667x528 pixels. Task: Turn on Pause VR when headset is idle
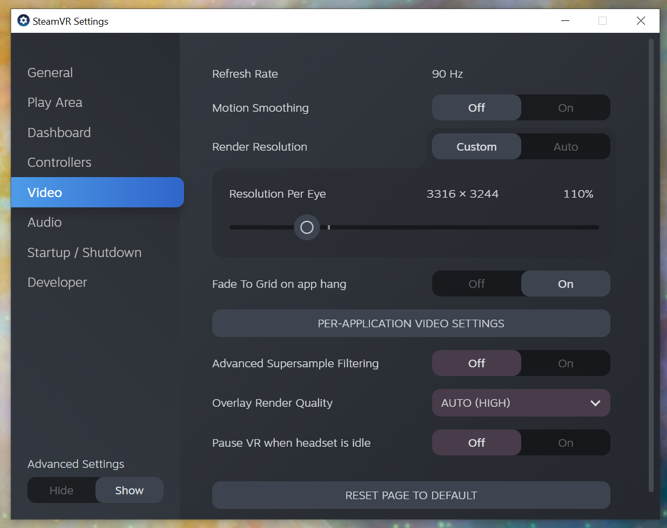click(565, 443)
